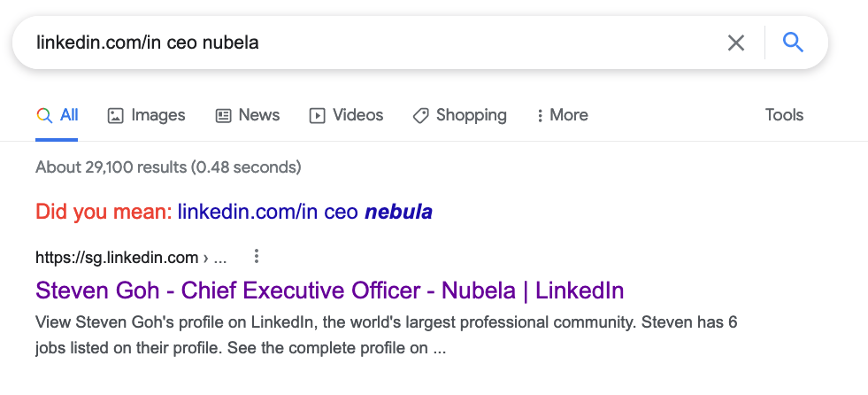Select the All results tab
The image size is (868, 395).
pos(57,115)
